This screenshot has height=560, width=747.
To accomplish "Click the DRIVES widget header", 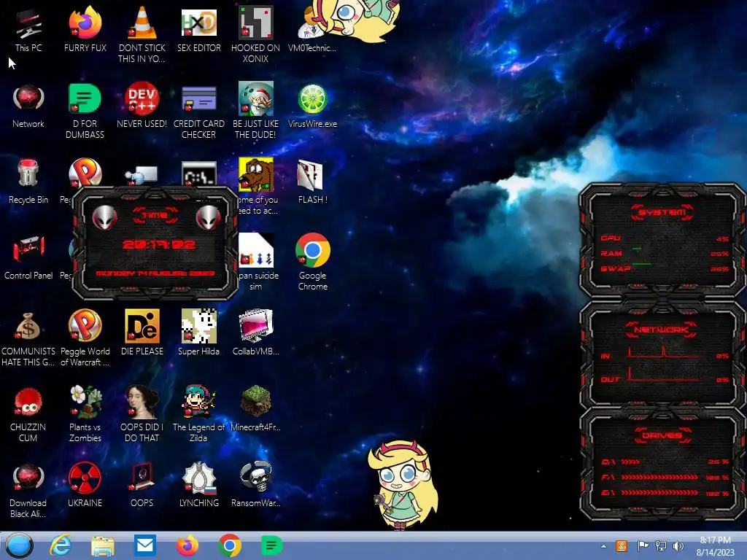I will pyautogui.click(x=662, y=435).
